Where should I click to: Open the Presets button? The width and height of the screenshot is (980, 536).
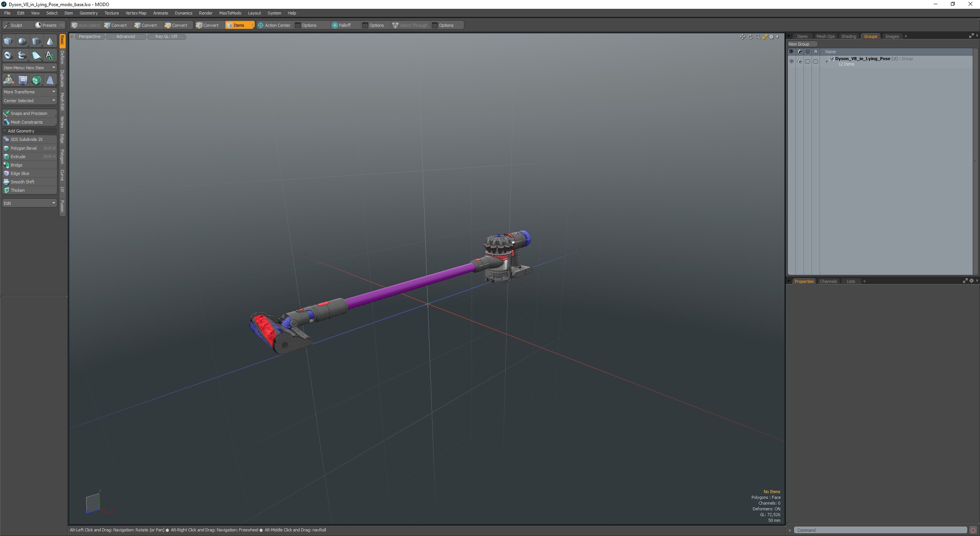49,25
